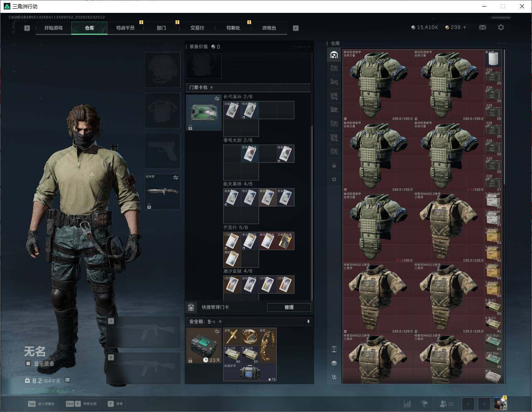Go to the 交易行 tab

coord(197,28)
